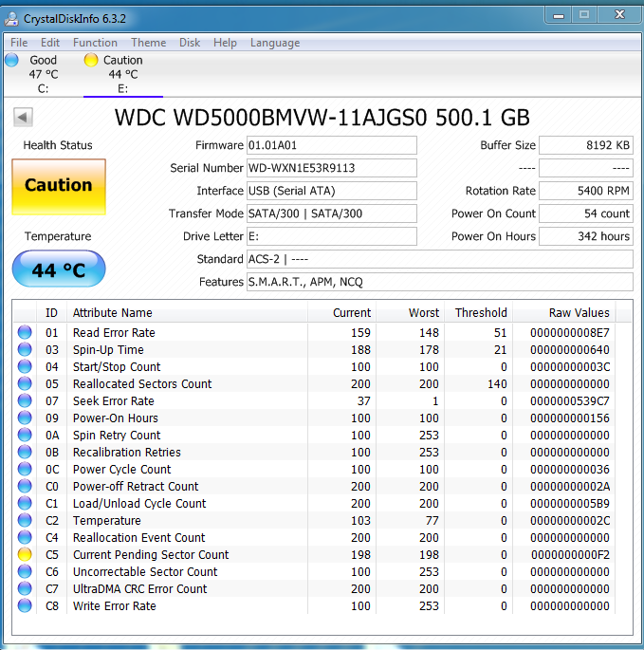Click the status icon for UltraDMA CRC Error Count

25,588
